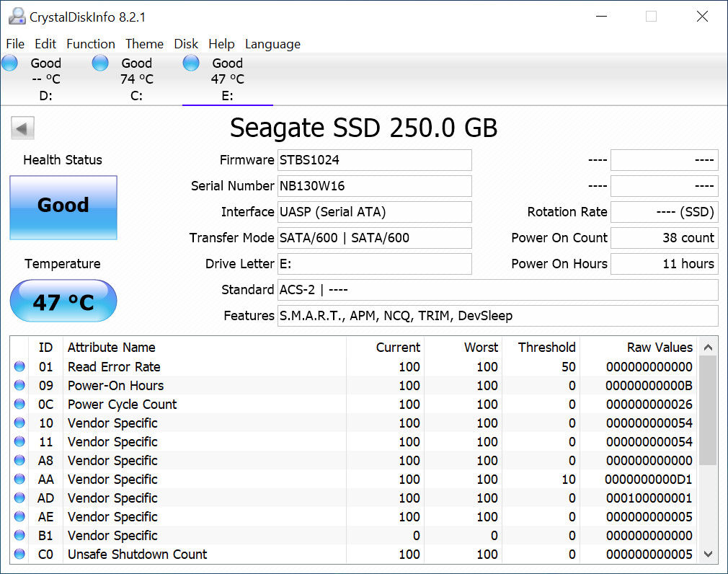Click status dot of attribute ID 11
This screenshot has width=728, height=574.
click(x=19, y=441)
